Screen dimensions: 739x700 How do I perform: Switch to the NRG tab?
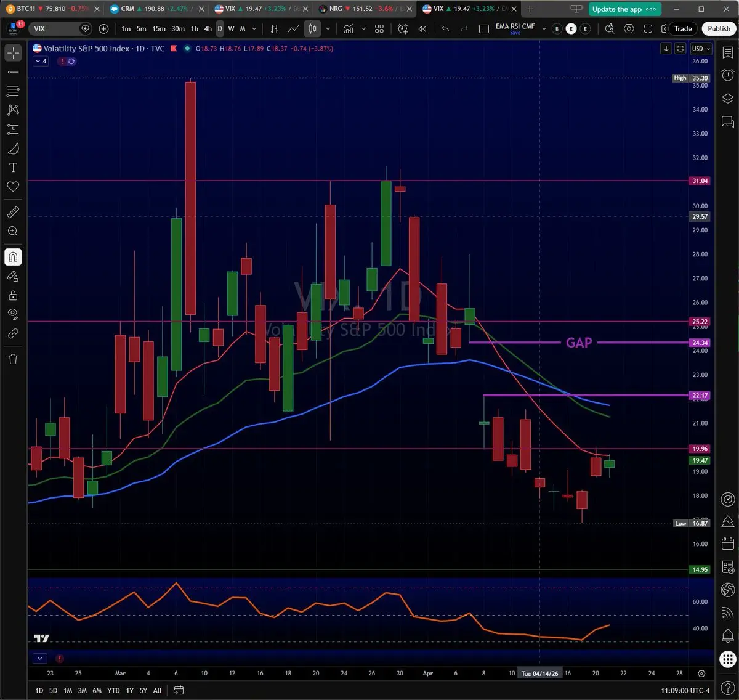(365, 9)
